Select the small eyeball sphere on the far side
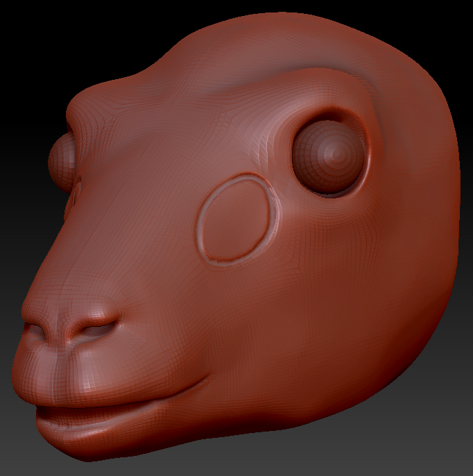The image size is (473, 476). click(x=62, y=161)
